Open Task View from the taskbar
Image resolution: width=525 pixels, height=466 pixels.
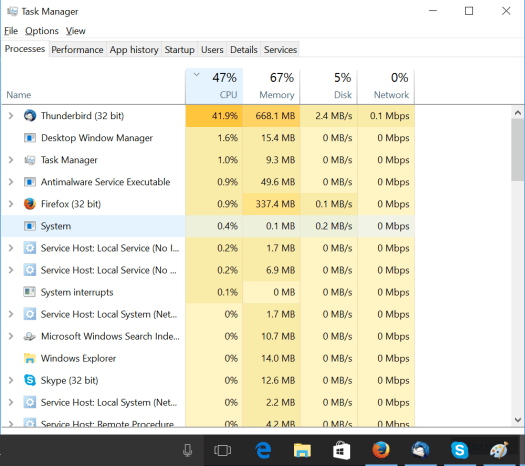point(222,450)
